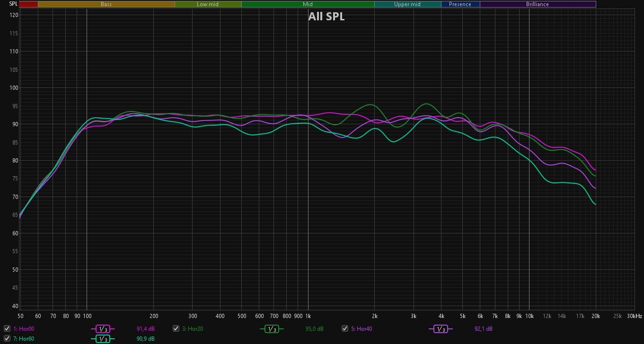Click the 40 SPL axis value
This screenshot has width=644, height=344.
click(16, 306)
